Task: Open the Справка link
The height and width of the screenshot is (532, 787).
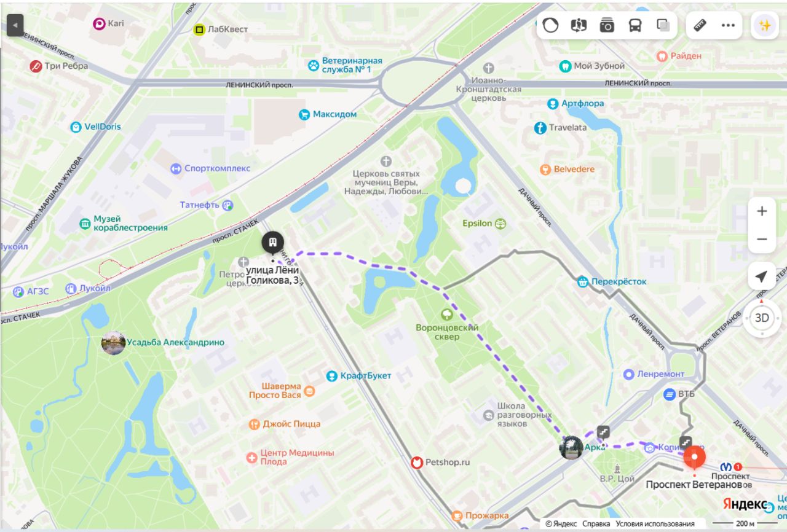Action: click(x=596, y=524)
